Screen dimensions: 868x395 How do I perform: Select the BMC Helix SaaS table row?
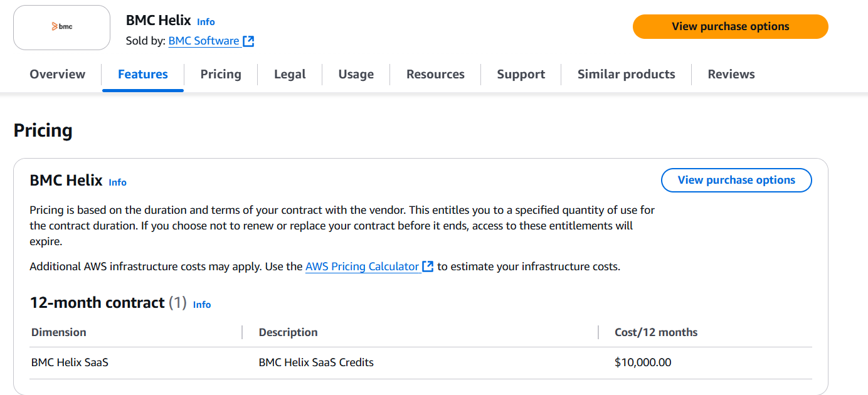[x=420, y=362]
